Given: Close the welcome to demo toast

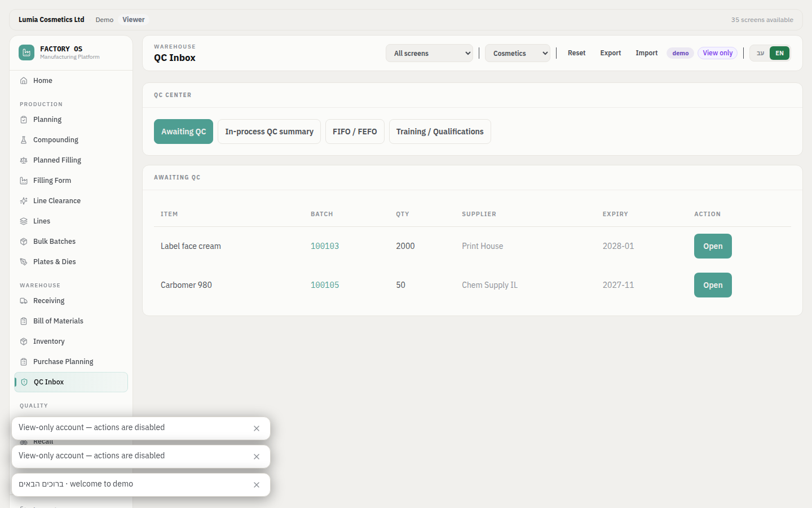Looking at the screenshot, I should (257, 485).
